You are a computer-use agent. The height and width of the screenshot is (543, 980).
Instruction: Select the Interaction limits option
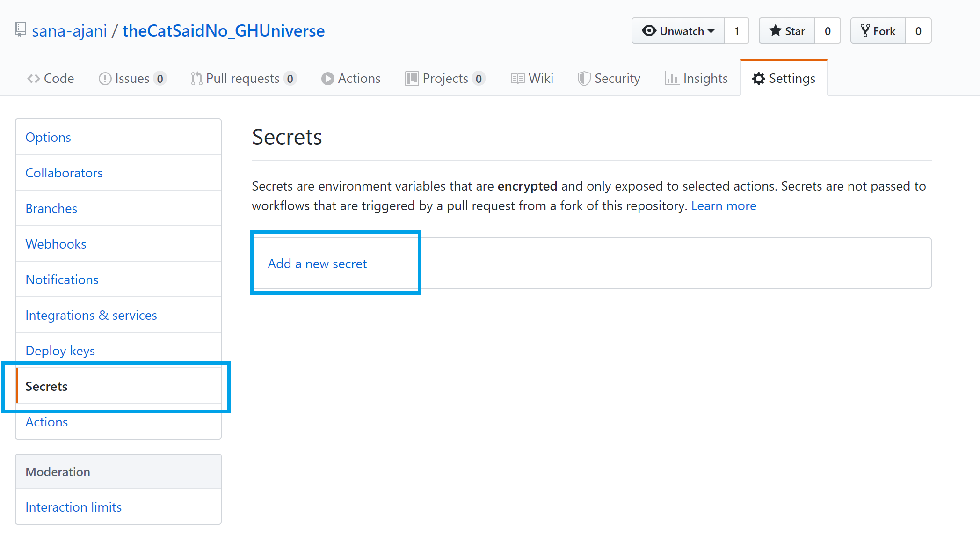tap(73, 507)
